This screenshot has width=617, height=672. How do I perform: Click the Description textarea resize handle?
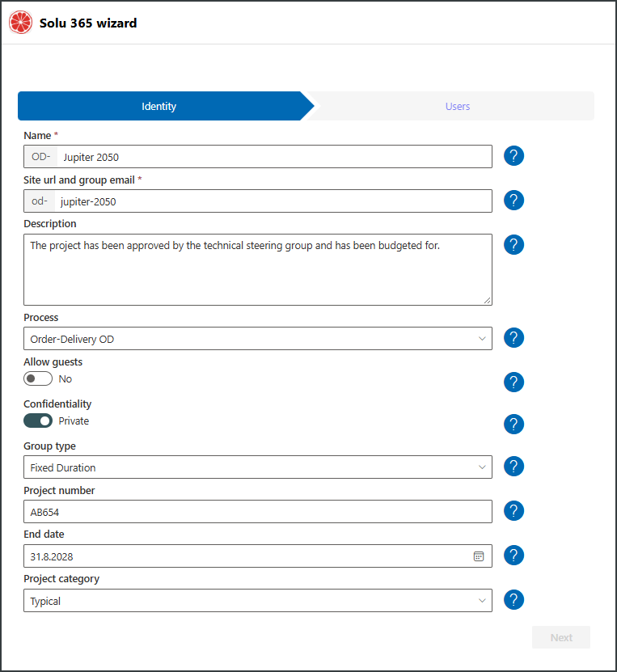[x=488, y=301]
